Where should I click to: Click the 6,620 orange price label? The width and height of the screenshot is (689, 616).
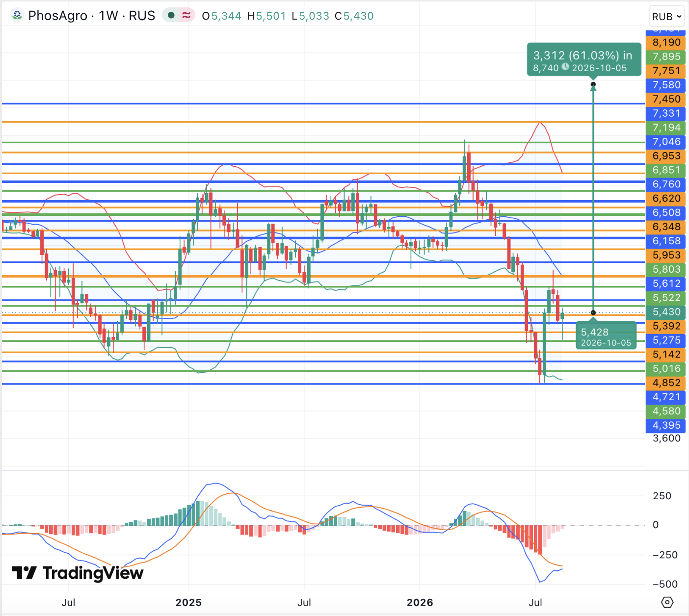tap(666, 199)
